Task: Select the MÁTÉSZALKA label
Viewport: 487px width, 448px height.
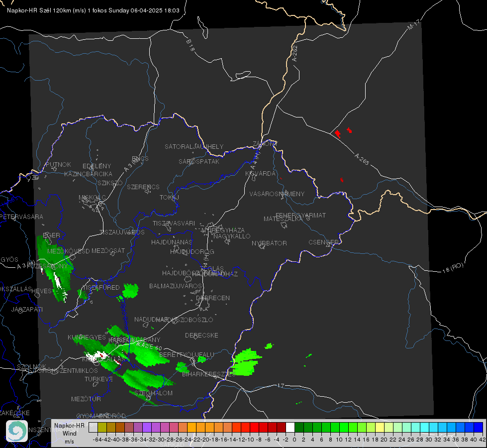Action: click(x=283, y=219)
